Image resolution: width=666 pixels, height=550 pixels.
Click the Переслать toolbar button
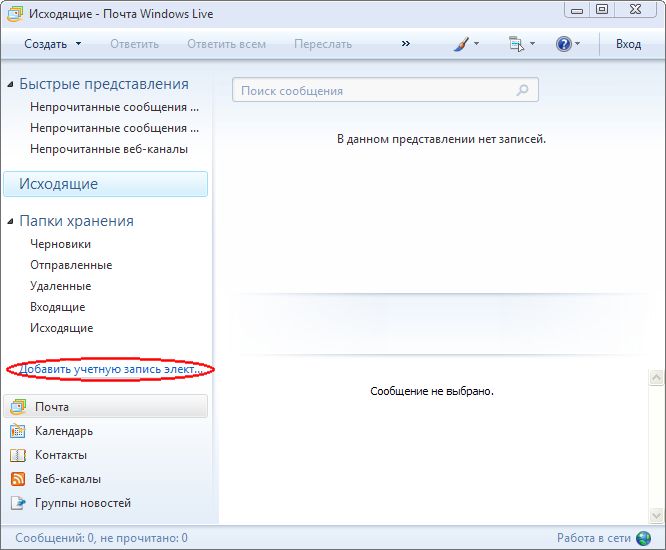[x=323, y=44]
